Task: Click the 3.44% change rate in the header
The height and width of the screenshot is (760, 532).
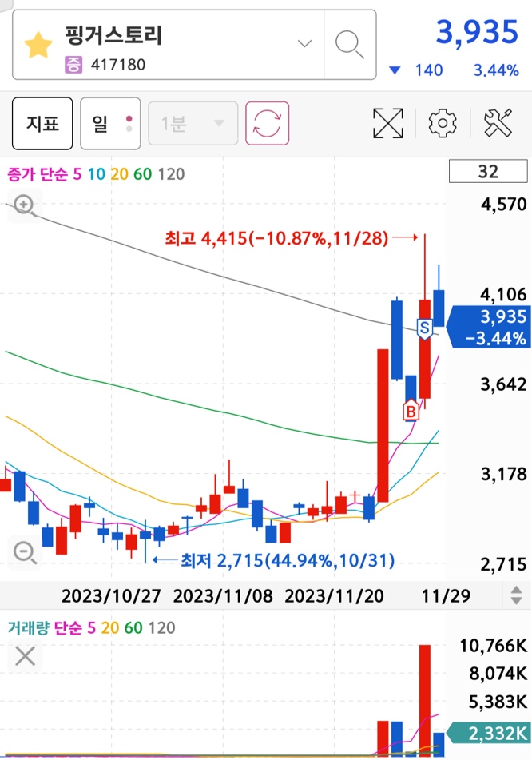Action: pos(496,70)
